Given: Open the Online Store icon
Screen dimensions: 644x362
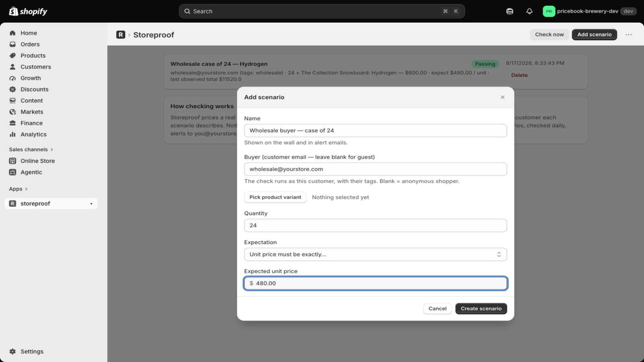Looking at the screenshot, I should click(x=12, y=161).
